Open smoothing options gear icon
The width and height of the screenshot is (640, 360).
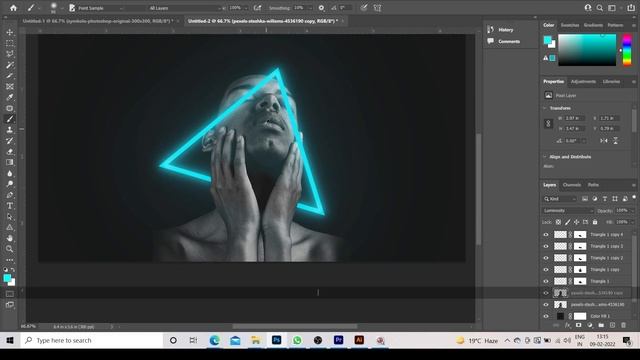coord(321,8)
